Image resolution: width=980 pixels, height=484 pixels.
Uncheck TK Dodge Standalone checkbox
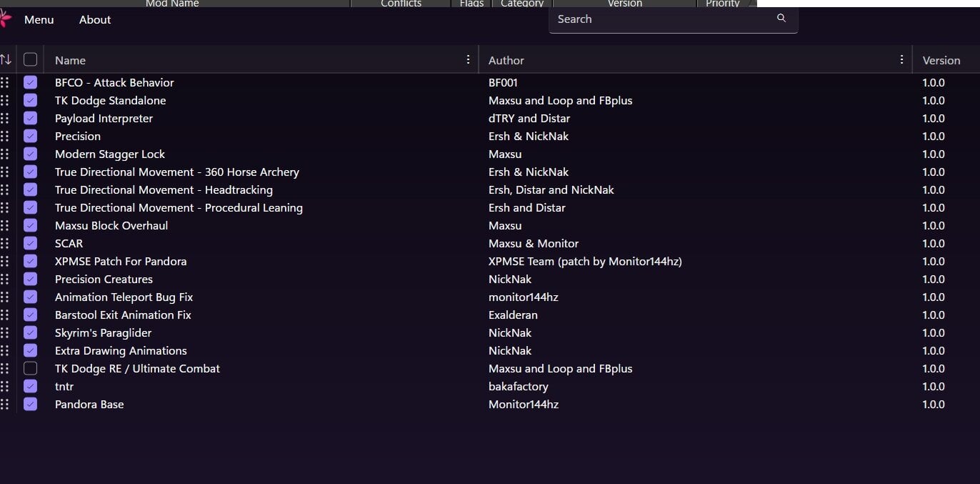pos(30,100)
